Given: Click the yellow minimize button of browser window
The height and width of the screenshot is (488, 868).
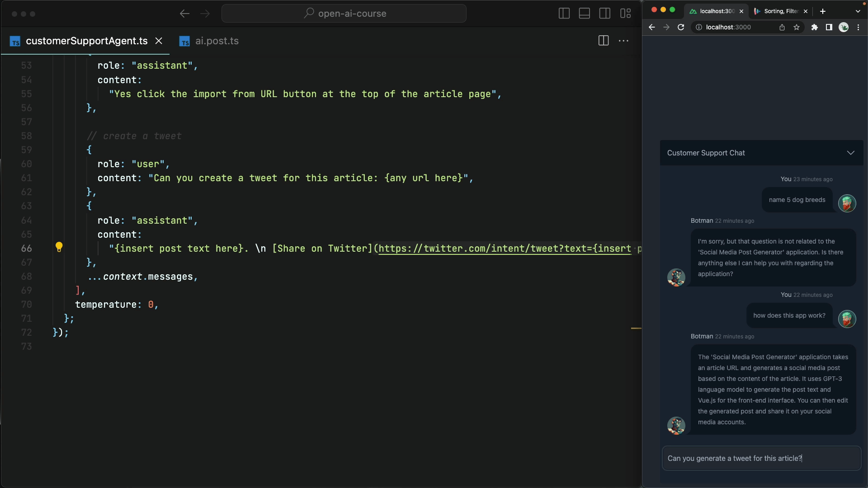Looking at the screenshot, I should tap(663, 9).
